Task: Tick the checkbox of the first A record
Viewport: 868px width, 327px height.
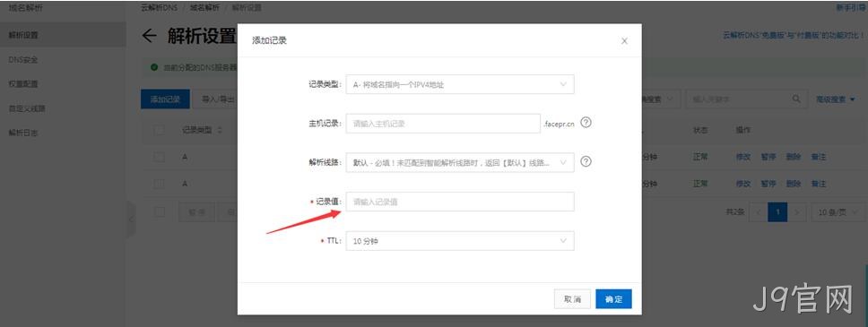Action: pos(160,157)
